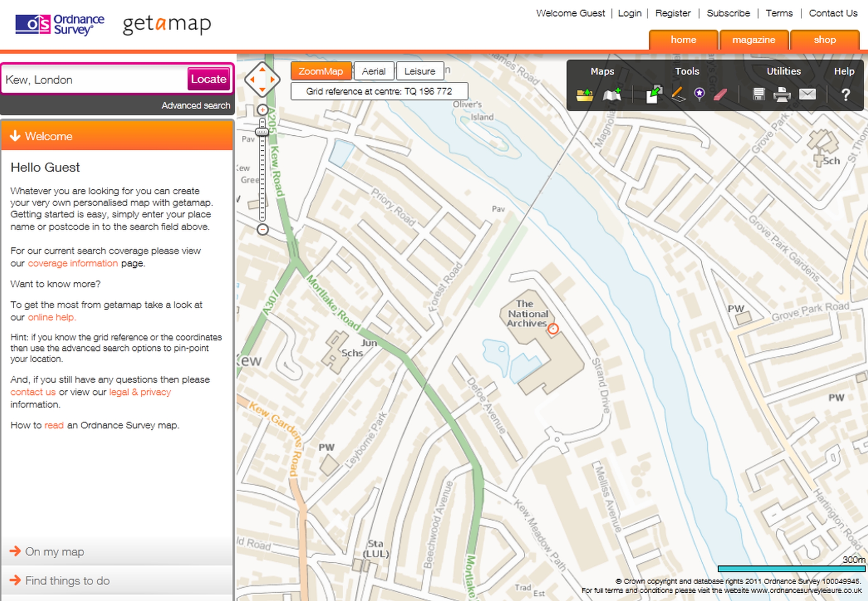Click the 'Defoe Avenue' map label
The width and height of the screenshot is (868, 601).
(x=486, y=406)
